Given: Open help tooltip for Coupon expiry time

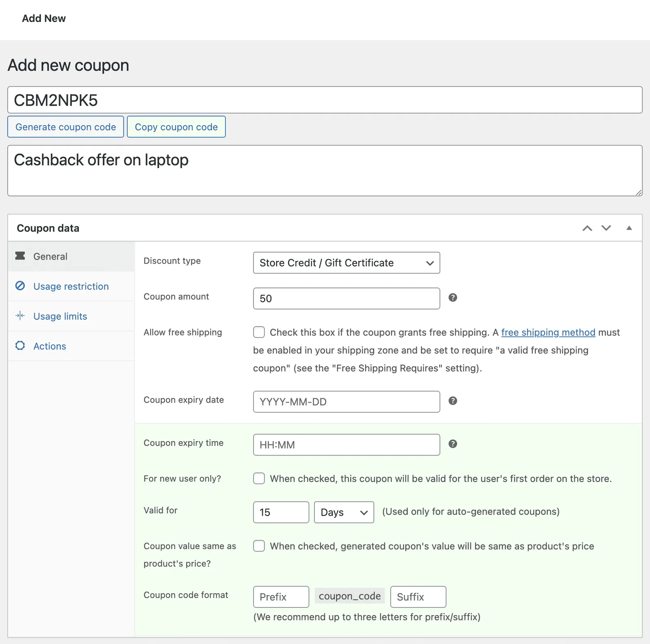Looking at the screenshot, I should click(x=453, y=444).
